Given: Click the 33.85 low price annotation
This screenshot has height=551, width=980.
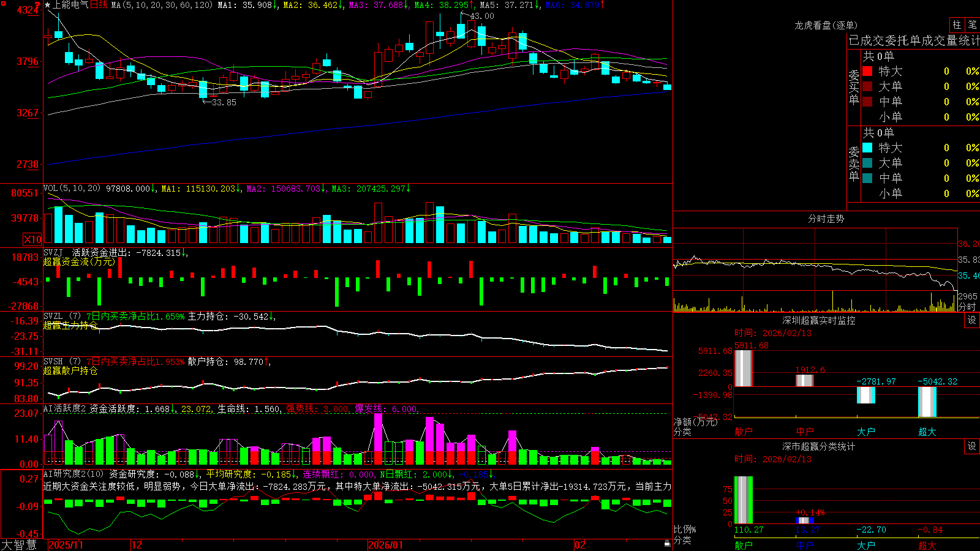Looking at the screenshot, I should point(224,102).
